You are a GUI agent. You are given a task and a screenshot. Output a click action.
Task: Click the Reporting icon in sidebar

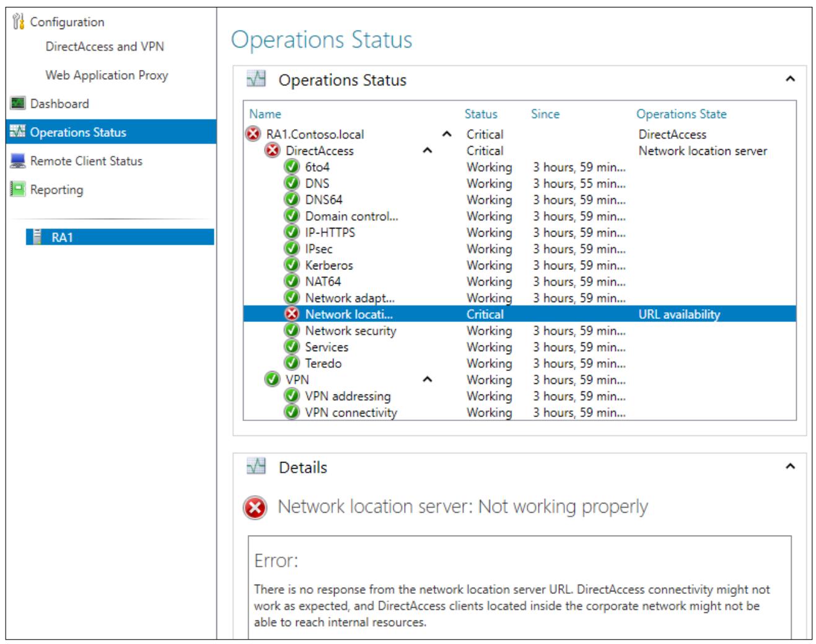18,189
